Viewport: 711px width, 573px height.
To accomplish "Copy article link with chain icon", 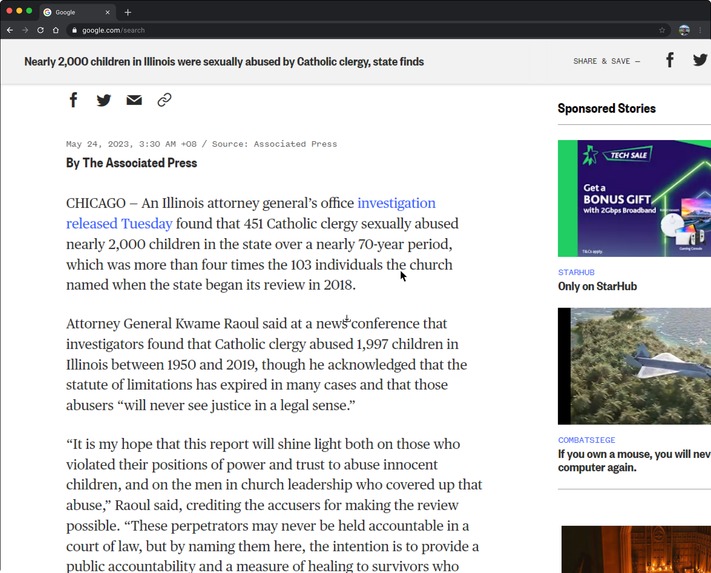I will coord(165,100).
